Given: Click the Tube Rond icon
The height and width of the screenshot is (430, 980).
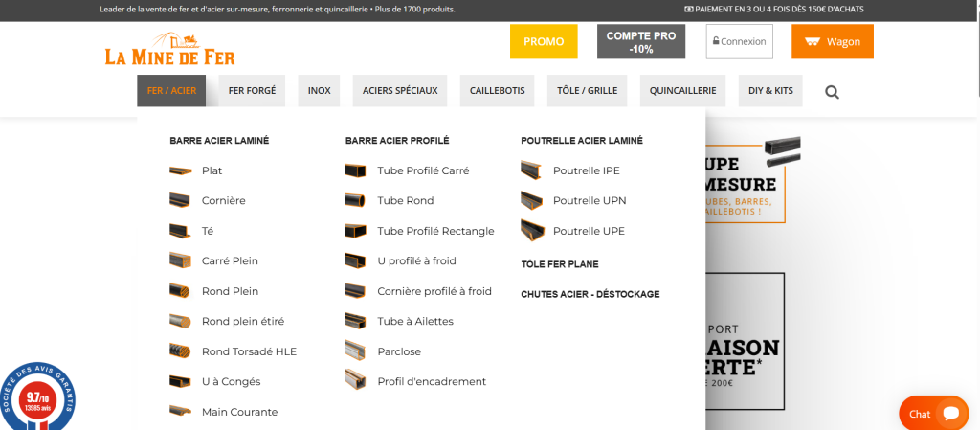Looking at the screenshot, I should coord(355,200).
